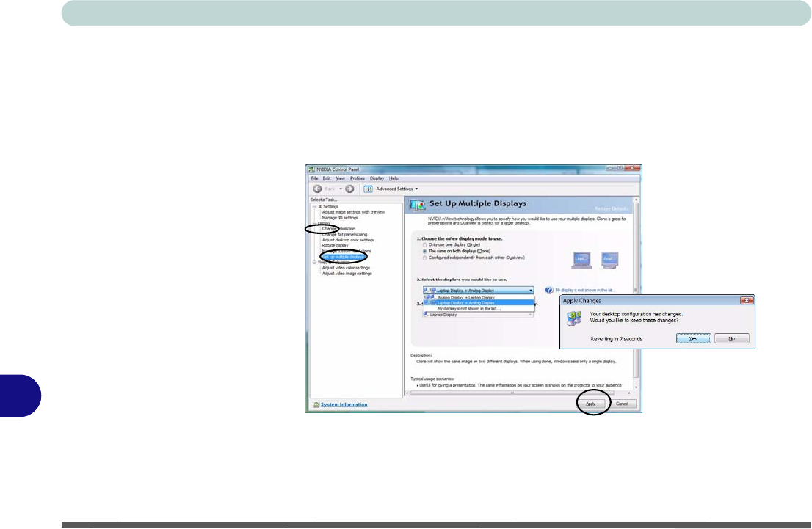Click the vertical scrollbar down arrow
Viewport: 812px width, 529px height.
click(637, 387)
